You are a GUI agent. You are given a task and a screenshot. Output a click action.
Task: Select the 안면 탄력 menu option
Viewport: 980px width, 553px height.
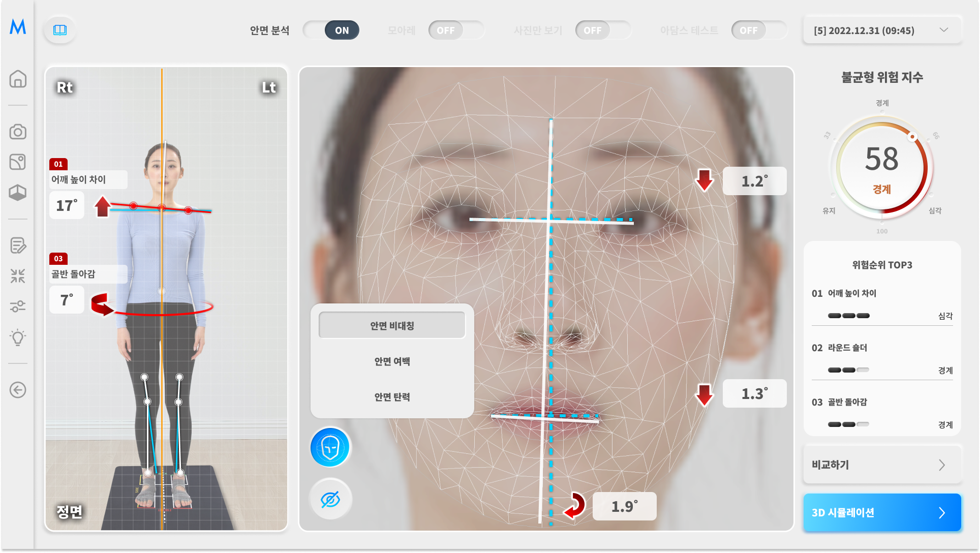point(392,397)
